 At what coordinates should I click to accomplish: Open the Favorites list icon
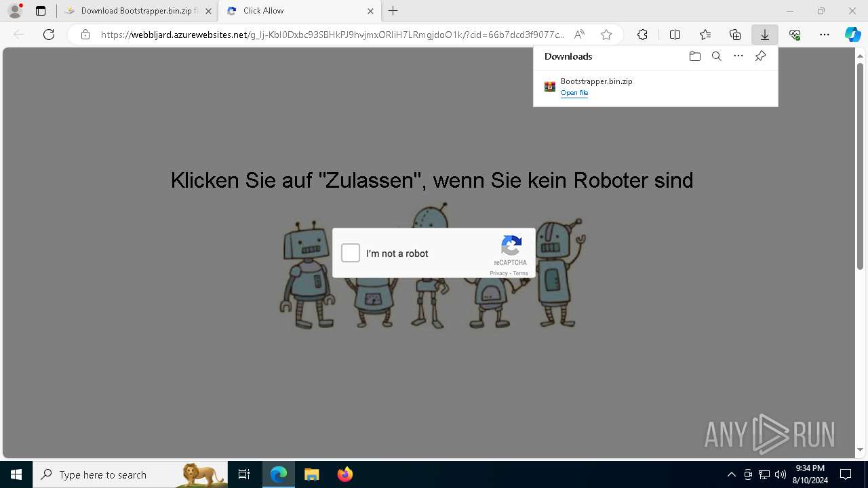click(705, 35)
